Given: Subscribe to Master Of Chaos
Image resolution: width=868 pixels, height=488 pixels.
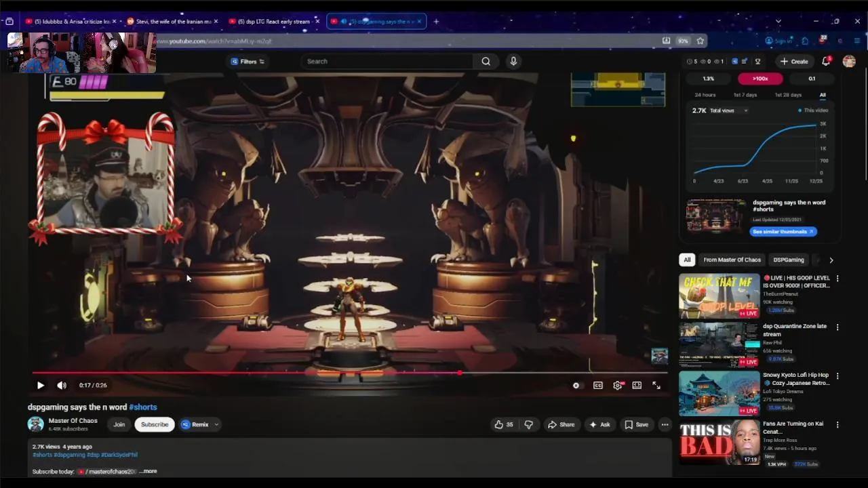Looking at the screenshot, I should (155, 424).
